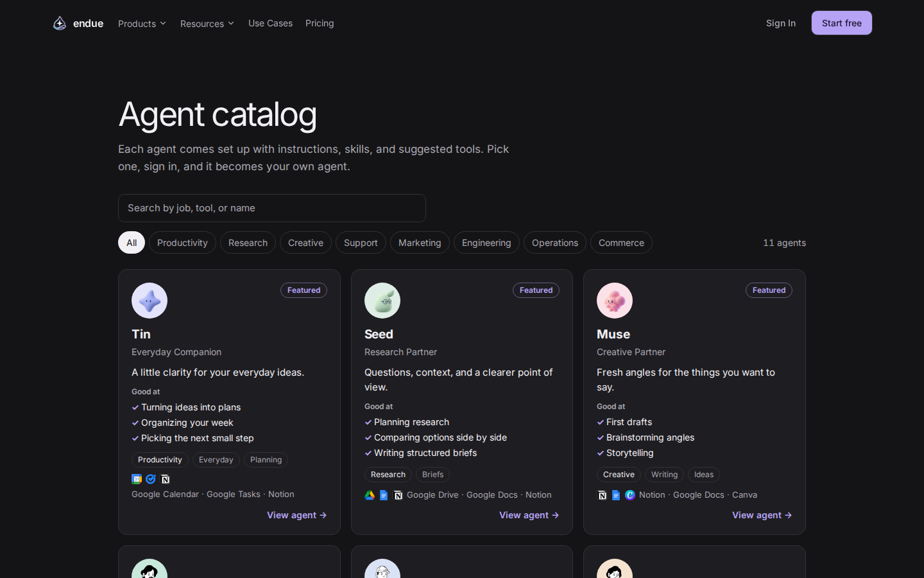Click the Tin agent name
This screenshot has width=924, height=578.
tap(141, 334)
